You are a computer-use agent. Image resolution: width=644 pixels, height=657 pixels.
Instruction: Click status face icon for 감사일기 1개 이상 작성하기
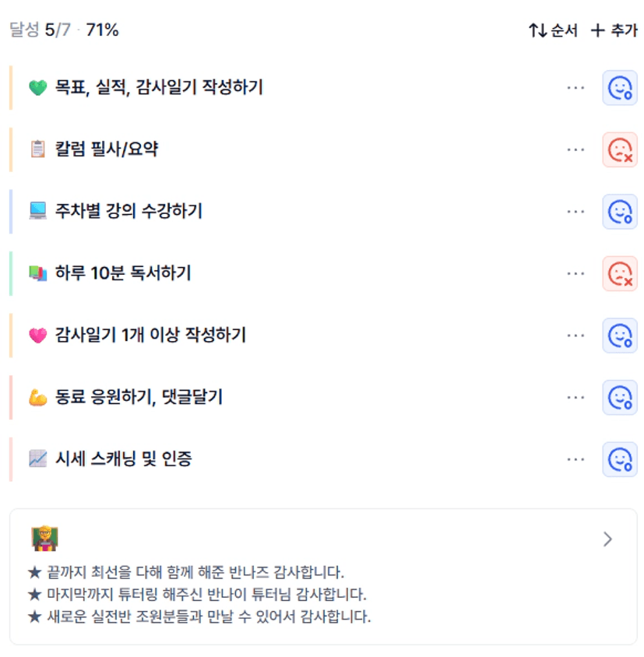click(620, 336)
